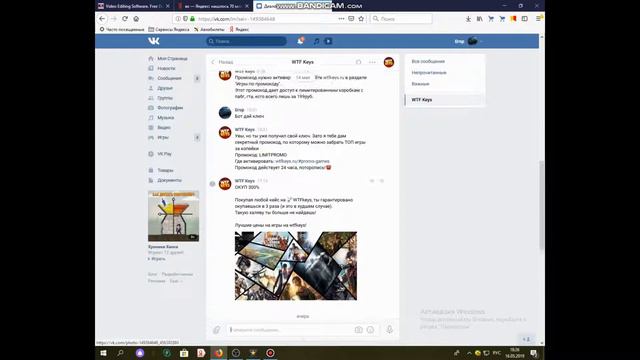Click the small icon left of the three dots in the dialog header

click(358, 62)
